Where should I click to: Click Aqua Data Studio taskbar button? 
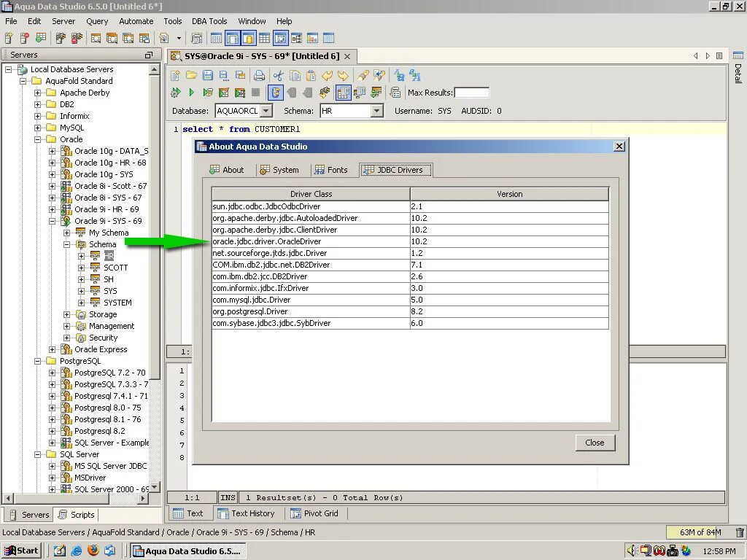click(187, 551)
